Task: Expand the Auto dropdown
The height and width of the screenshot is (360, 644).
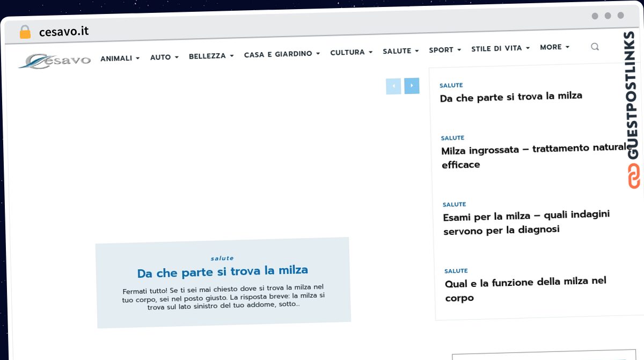Action: tap(164, 57)
